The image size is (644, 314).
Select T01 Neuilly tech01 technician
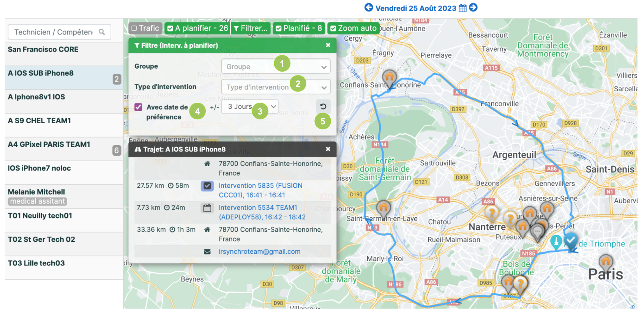(64, 220)
